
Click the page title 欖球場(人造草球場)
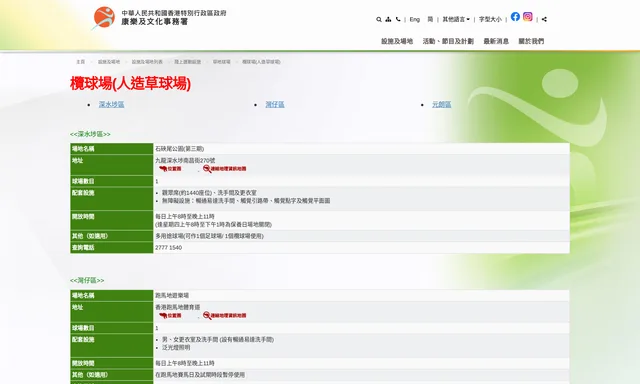coord(130,83)
